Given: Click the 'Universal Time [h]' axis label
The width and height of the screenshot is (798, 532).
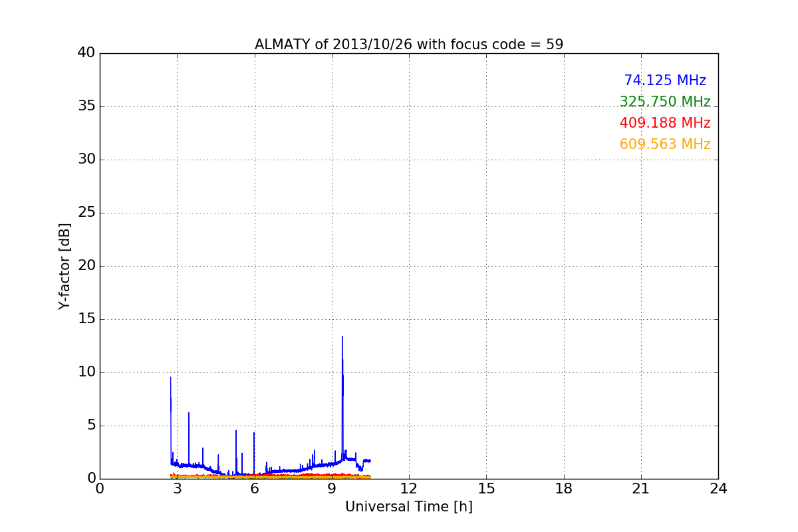Looking at the screenshot, I should click(x=409, y=507).
